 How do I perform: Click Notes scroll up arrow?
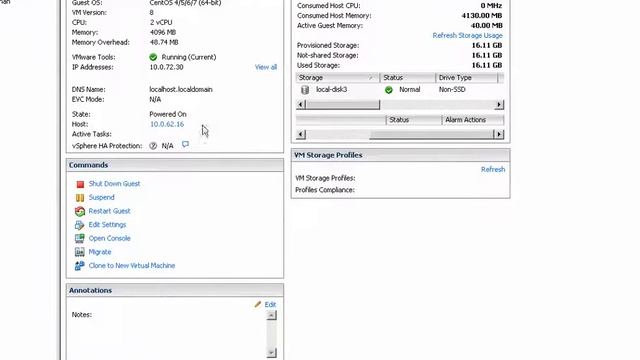pos(271,316)
